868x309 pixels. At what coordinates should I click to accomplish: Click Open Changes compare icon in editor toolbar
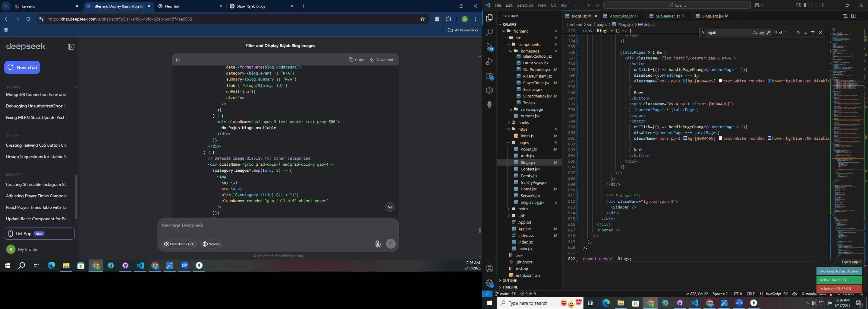tap(845, 16)
